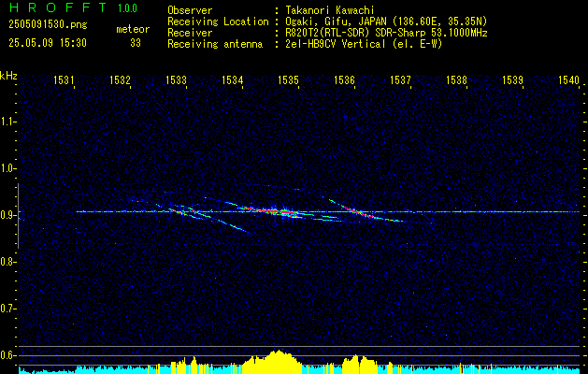
Task: Click time axis label 1535
Action: (288, 79)
